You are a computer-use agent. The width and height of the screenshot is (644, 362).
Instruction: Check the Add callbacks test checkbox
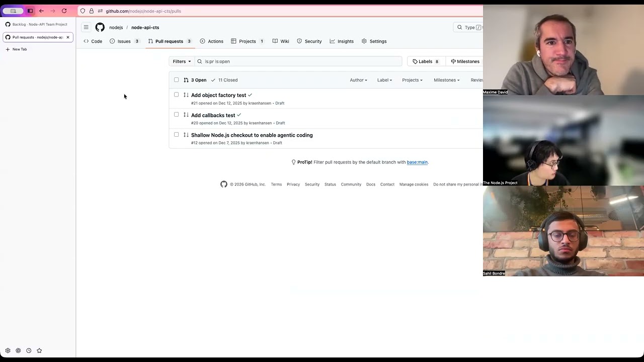click(x=176, y=115)
